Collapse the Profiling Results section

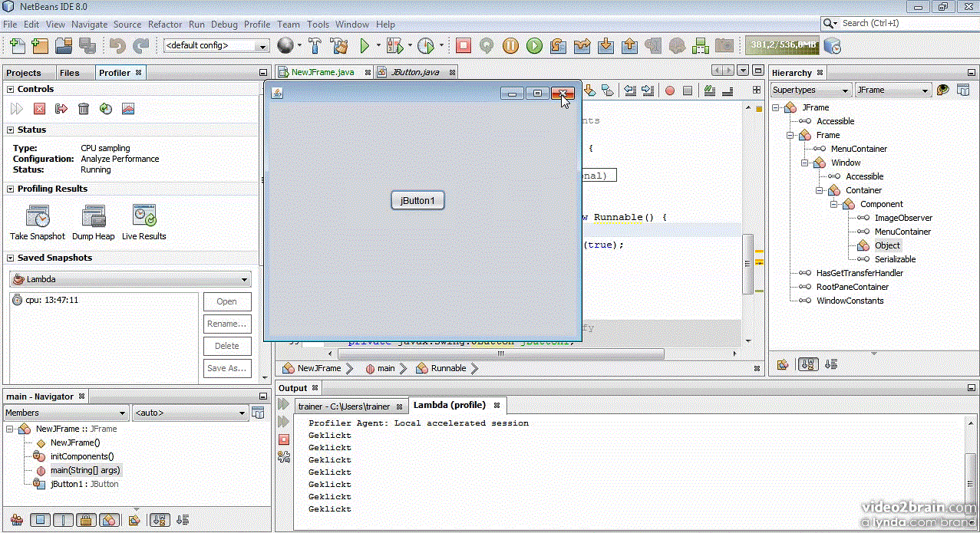click(x=11, y=189)
